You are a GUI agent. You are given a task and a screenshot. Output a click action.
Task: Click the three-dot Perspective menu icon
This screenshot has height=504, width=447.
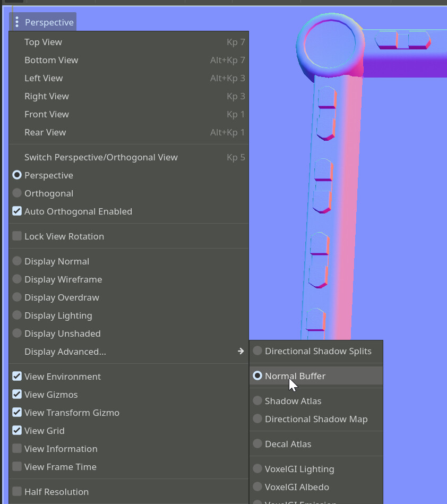click(x=17, y=22)
